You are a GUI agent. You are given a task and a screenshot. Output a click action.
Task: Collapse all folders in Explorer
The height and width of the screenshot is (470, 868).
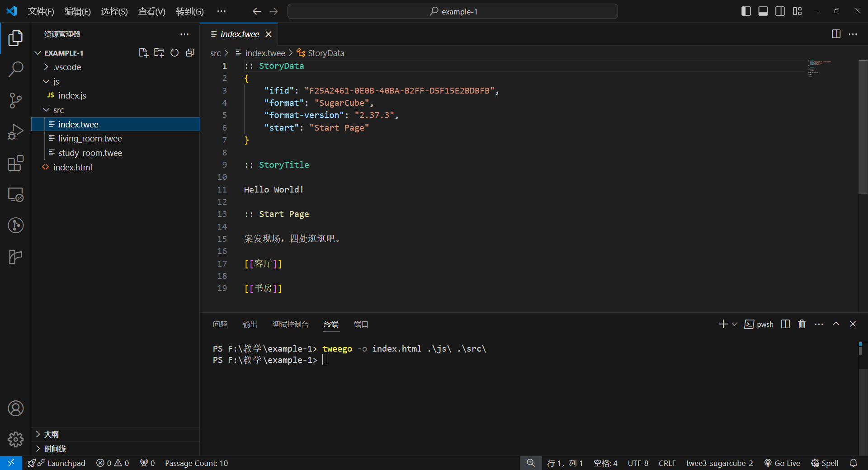190,53
